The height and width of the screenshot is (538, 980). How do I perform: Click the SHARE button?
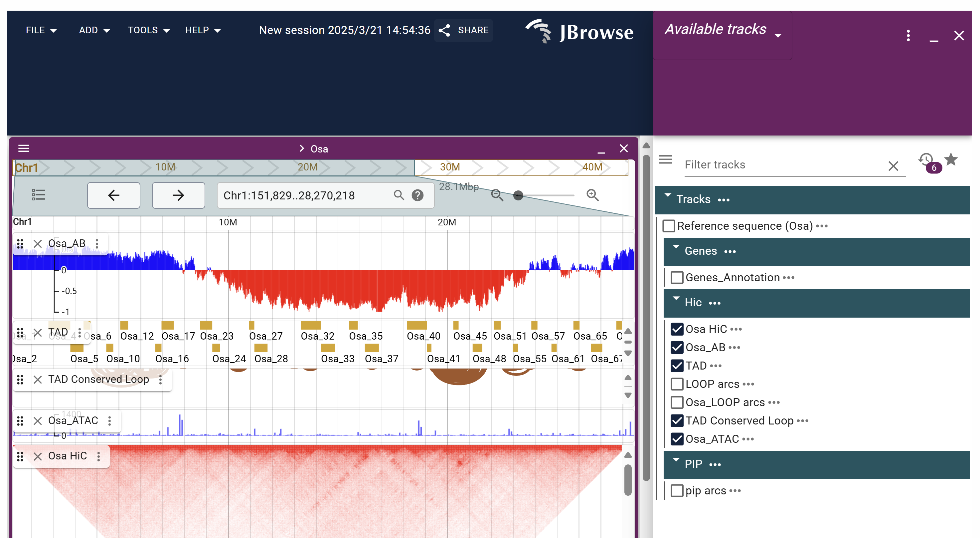(x=463, y=30)
